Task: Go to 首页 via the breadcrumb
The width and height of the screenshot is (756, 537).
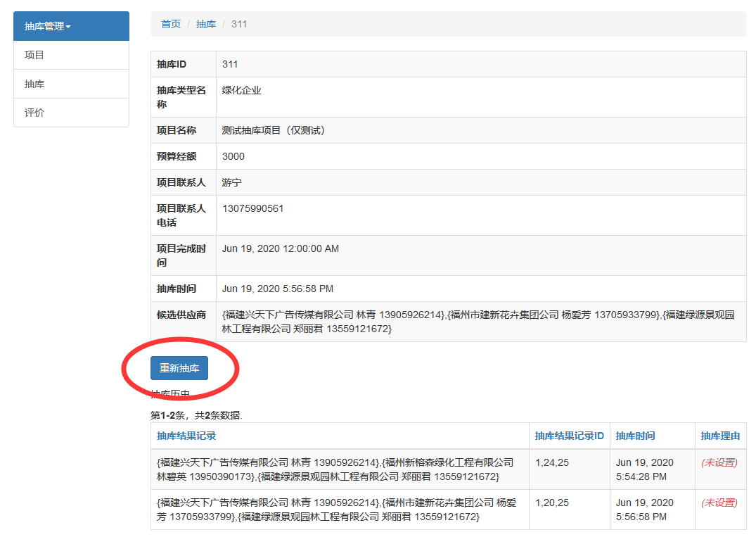Action: [x=171, y=24]
